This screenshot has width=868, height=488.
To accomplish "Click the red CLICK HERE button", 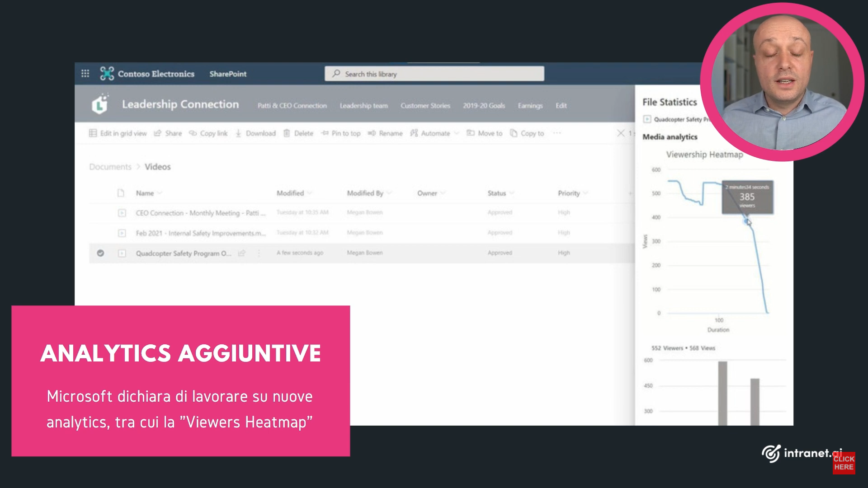I will [844, 463].
